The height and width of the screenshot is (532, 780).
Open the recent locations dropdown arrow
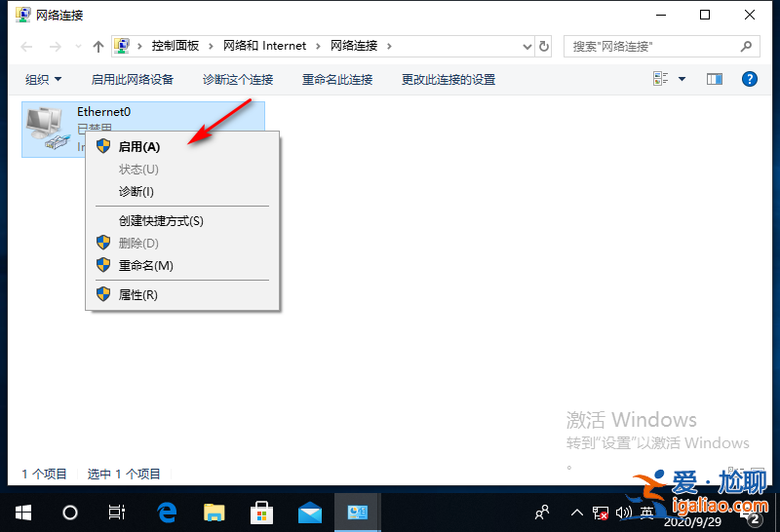(78, 47)
